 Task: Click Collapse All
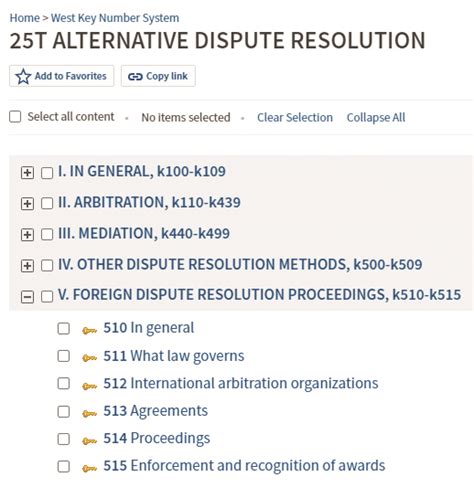click(x=376, y=117)
